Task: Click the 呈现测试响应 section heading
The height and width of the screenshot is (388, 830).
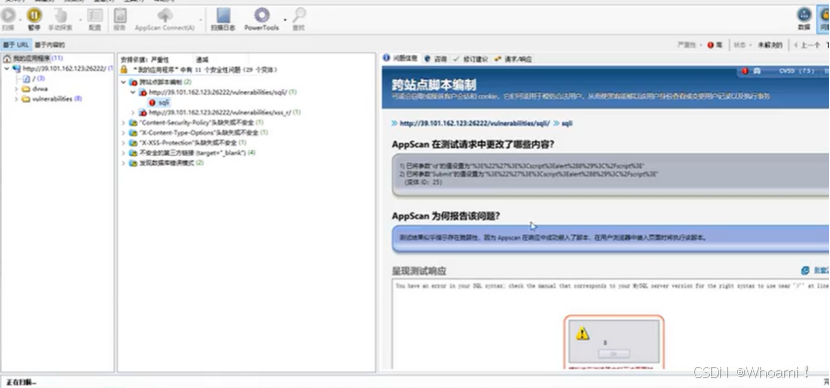Action: pyautogui.click(x=419, y=271)
